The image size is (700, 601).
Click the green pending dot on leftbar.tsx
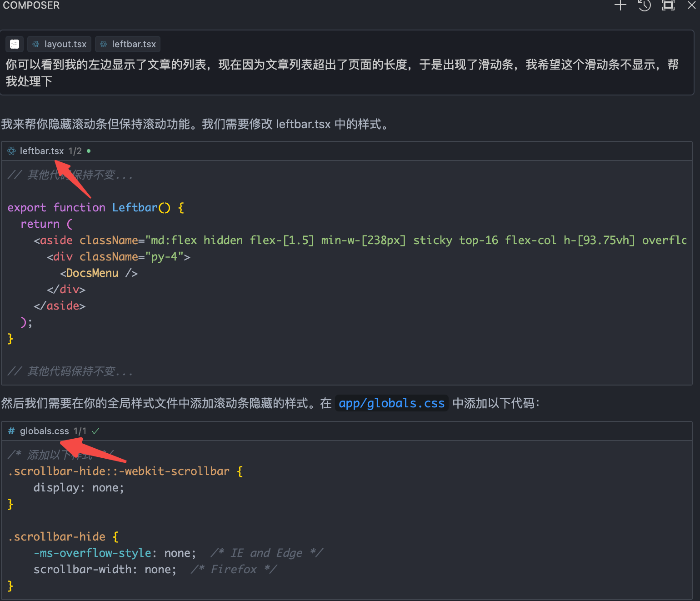coord(89,151)
